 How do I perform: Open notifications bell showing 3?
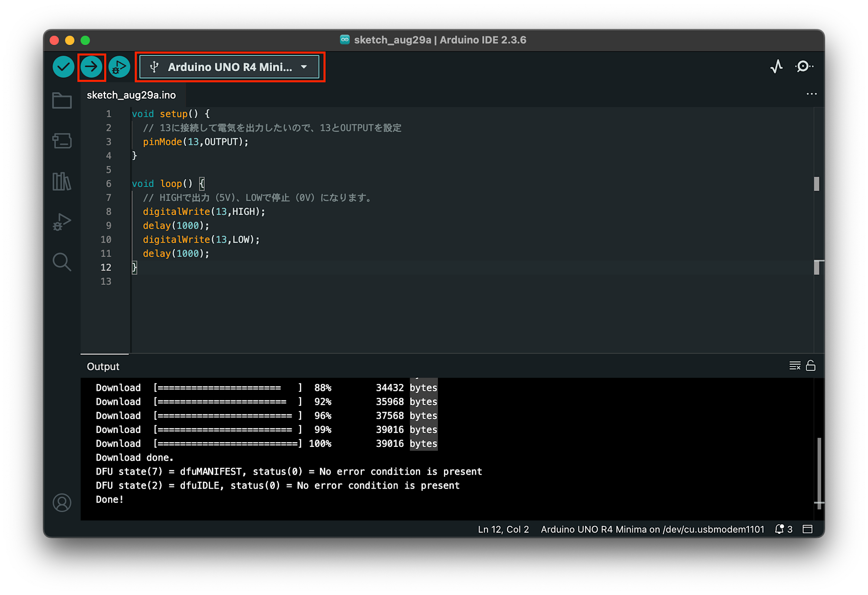pyautogui.click(x=784, y=529)
